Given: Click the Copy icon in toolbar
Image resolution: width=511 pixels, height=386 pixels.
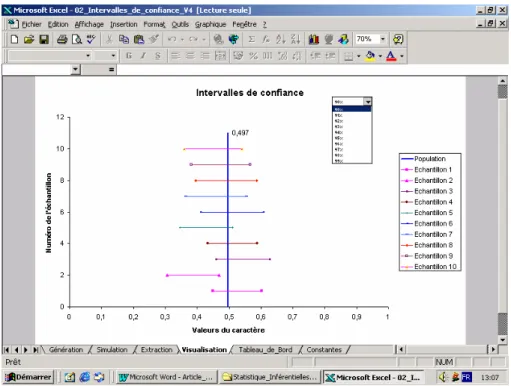Looking at the screenshot, I should pyautogui.click(x=124, y=39).
